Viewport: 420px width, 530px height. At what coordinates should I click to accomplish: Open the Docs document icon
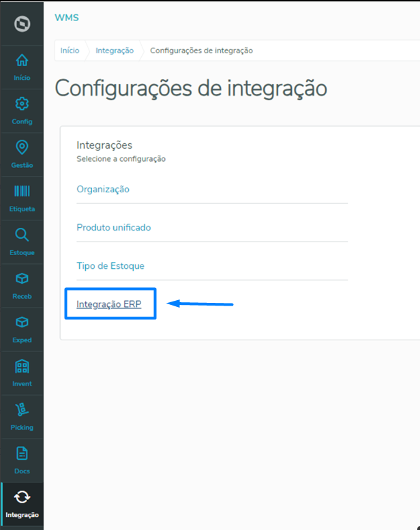click(x=22, y=454)
